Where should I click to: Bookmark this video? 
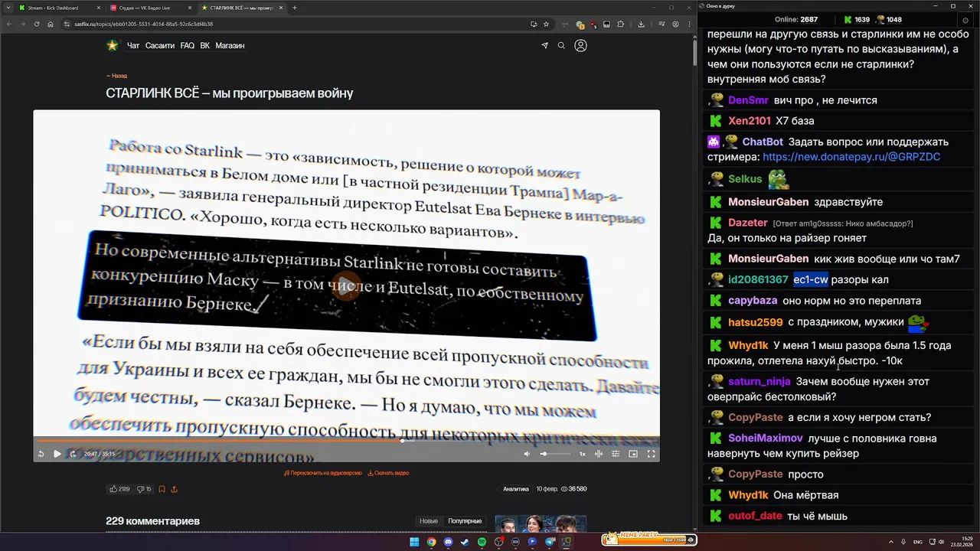point(162,489)
